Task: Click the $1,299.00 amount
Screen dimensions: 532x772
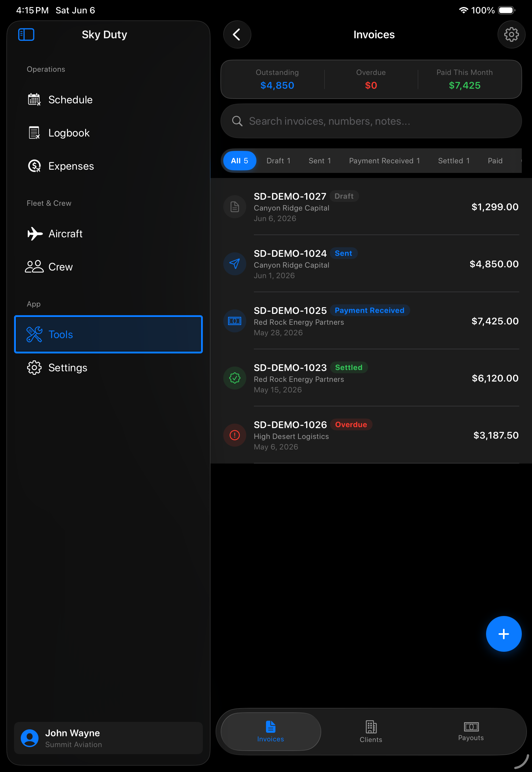Action: (x=495, y=207)
